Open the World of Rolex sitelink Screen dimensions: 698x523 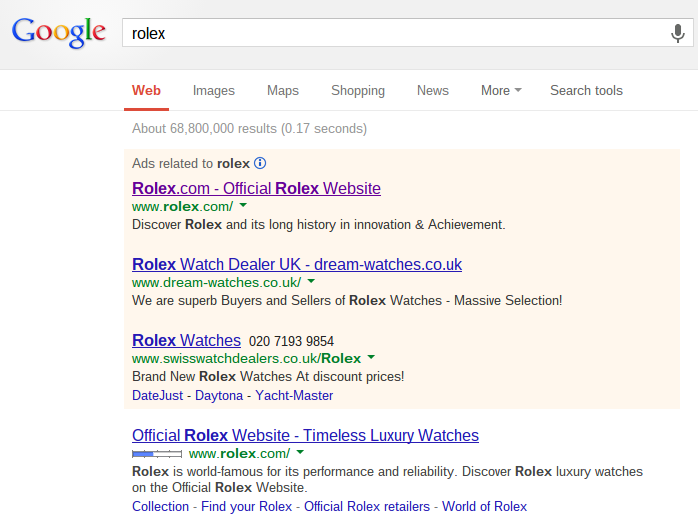click(484, 507)
